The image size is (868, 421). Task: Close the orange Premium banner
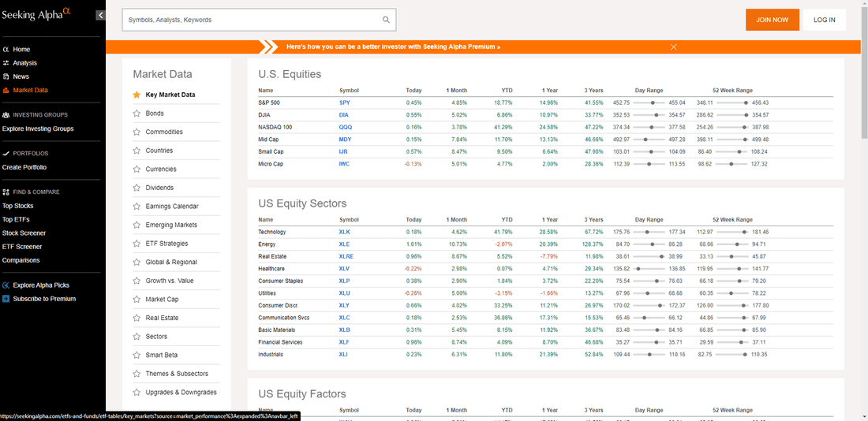coord(674,47)
